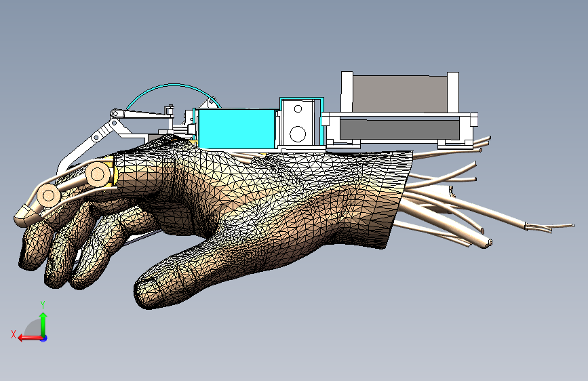This screenshot has width=588, height=381.
Task: Select the round joint disc nearest the knuckle
Action: (98, 174)
